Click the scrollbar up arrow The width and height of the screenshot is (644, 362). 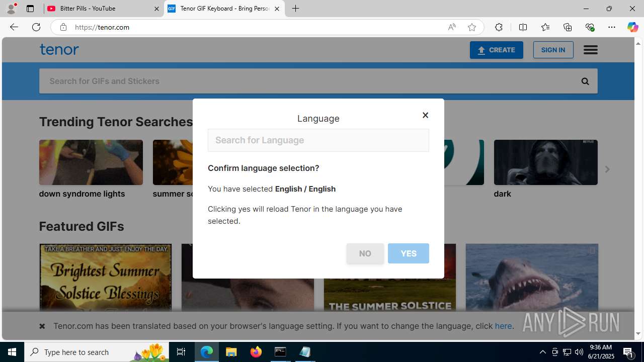(x=638, y=43)
